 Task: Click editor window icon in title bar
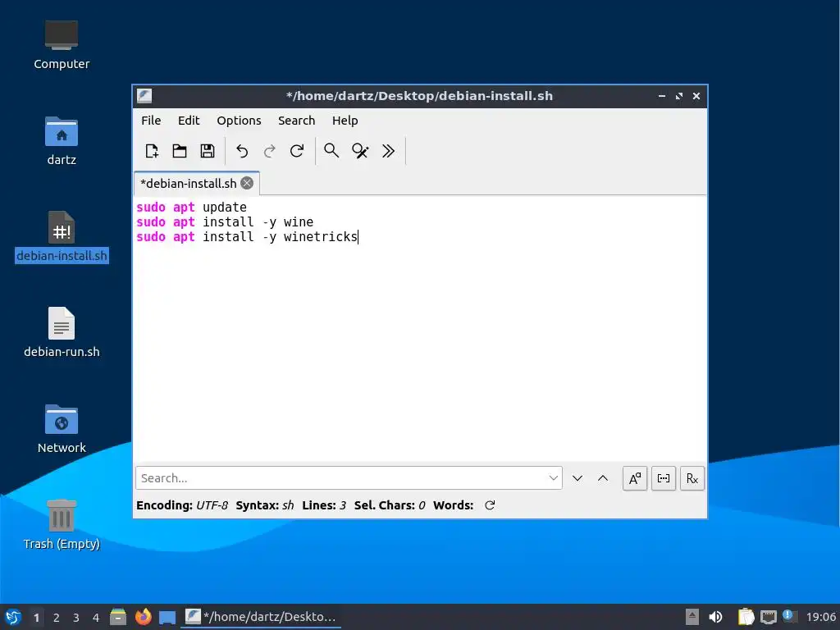pyautogui.click(x=144, y=96)
